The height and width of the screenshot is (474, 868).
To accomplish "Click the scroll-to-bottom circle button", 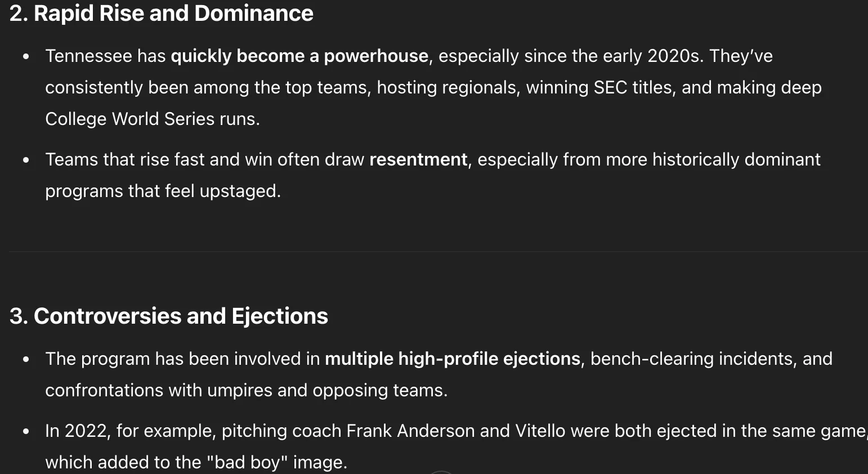I will tap(441, 472).
